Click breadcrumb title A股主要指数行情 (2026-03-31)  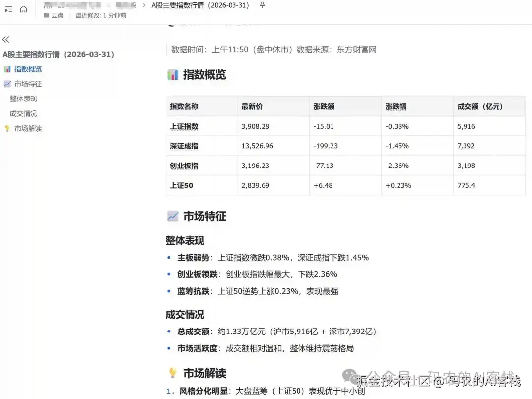coord(200,5)
